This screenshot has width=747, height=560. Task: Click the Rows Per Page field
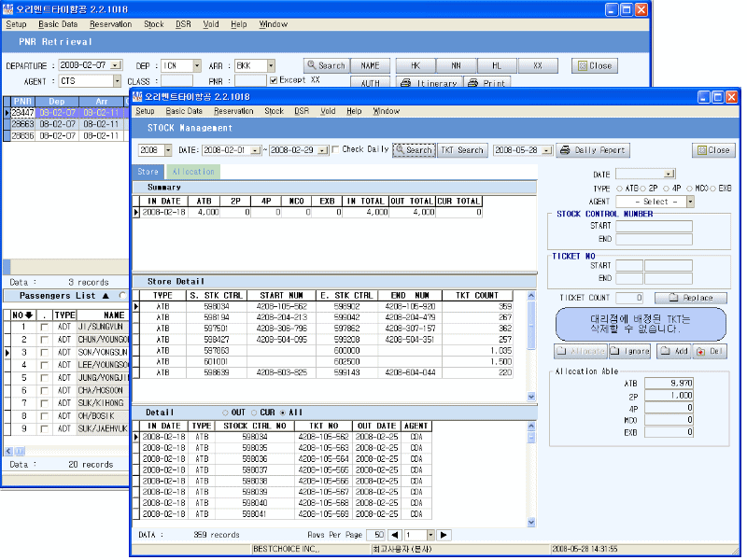(376, 535)
